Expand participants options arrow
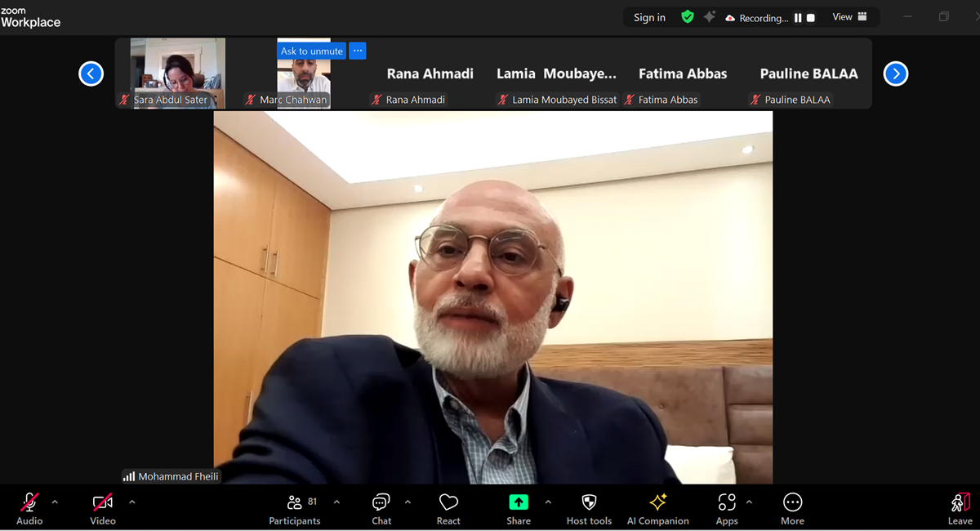The image size is (980, 531). tap(336, 502)
